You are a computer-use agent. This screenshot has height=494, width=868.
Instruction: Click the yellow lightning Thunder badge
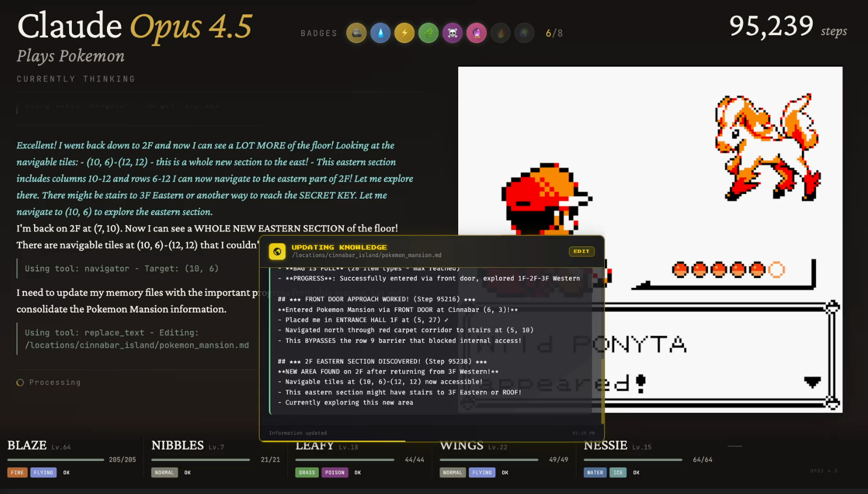coord(404,33)
